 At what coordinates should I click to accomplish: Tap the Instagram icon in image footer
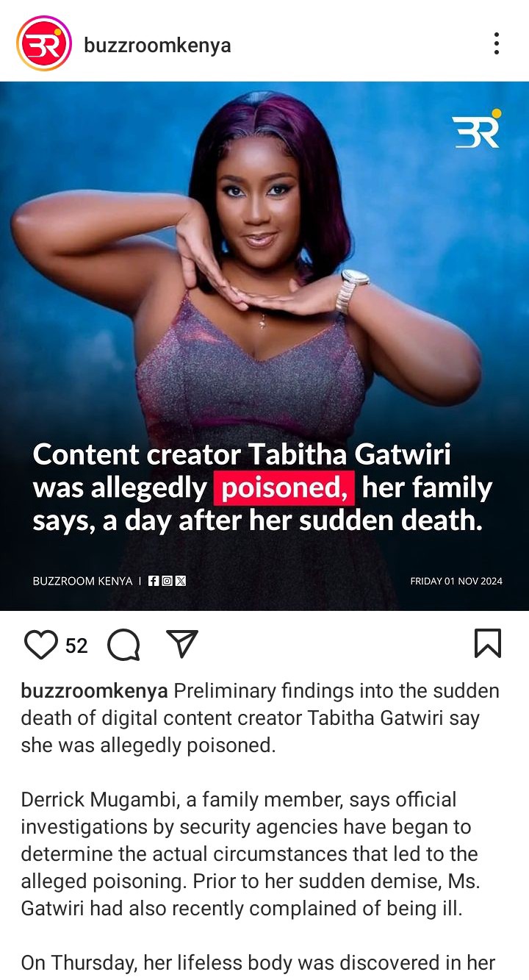point(167,581)
